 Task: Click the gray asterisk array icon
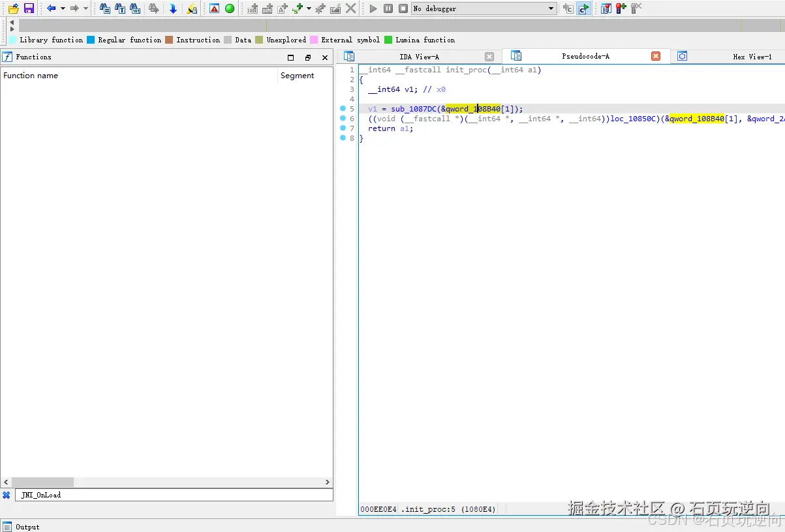click(320, 8)
